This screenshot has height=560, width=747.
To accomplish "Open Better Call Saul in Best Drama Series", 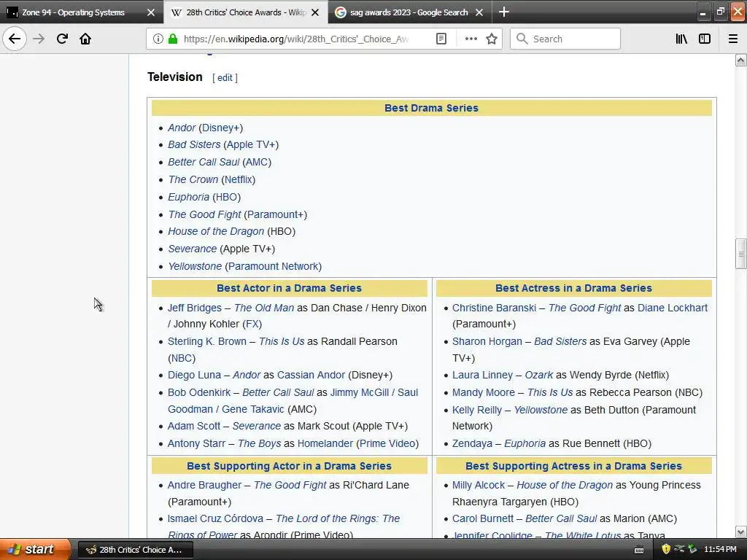I will tap(204, 162).
